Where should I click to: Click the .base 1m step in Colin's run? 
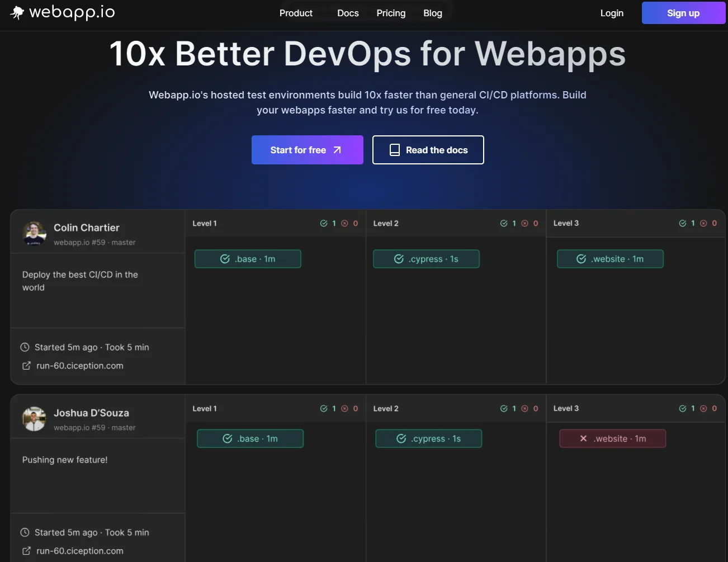(248, 259)
